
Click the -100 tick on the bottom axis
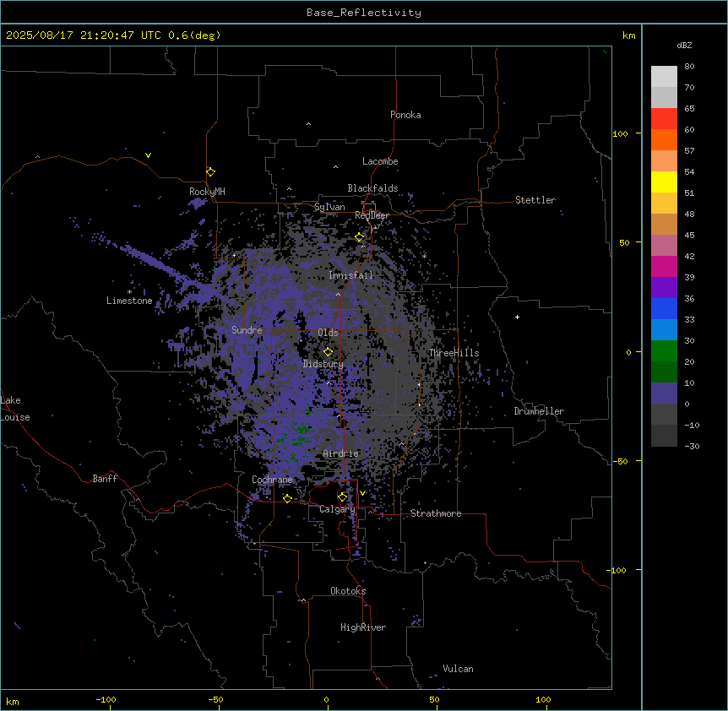(106, 700)
